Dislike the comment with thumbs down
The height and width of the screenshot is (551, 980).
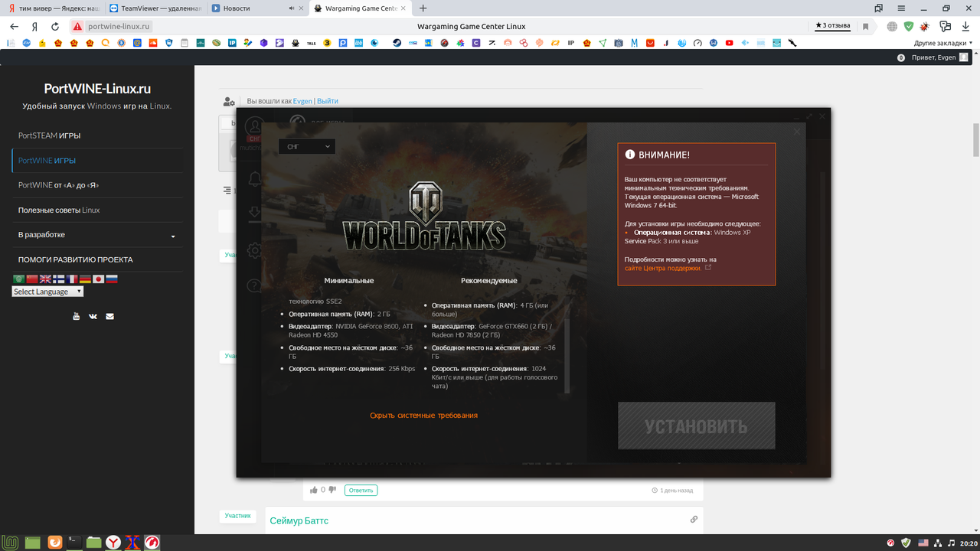(332, 490)
